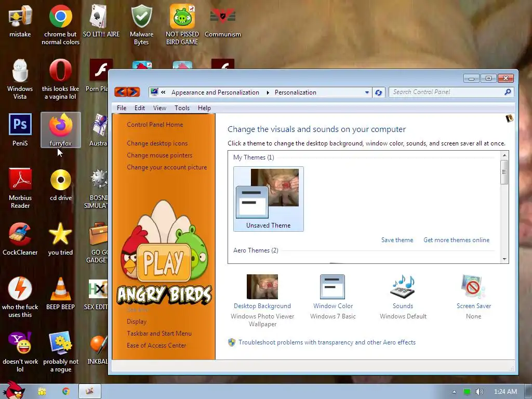Click the theme list scroll-up arrow
Screen dimensions: 532x399
[x=504, y=155]
